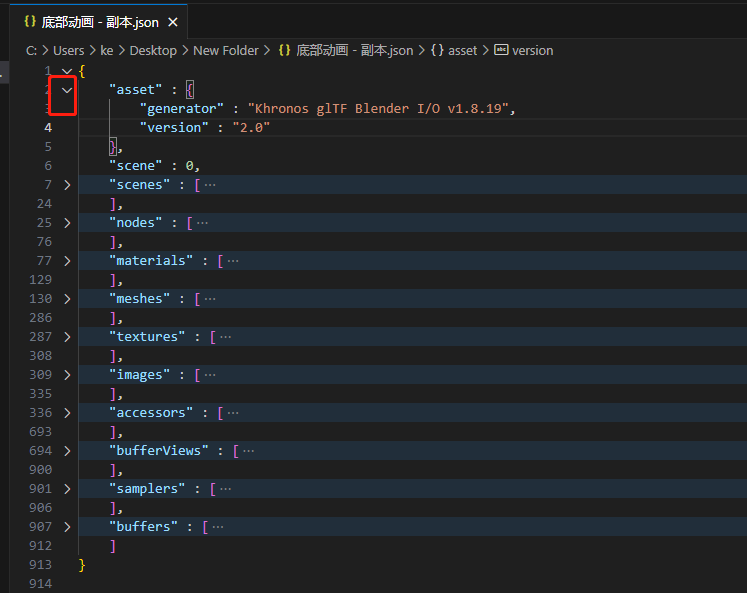Click the "textures" key text

[147, 337]
